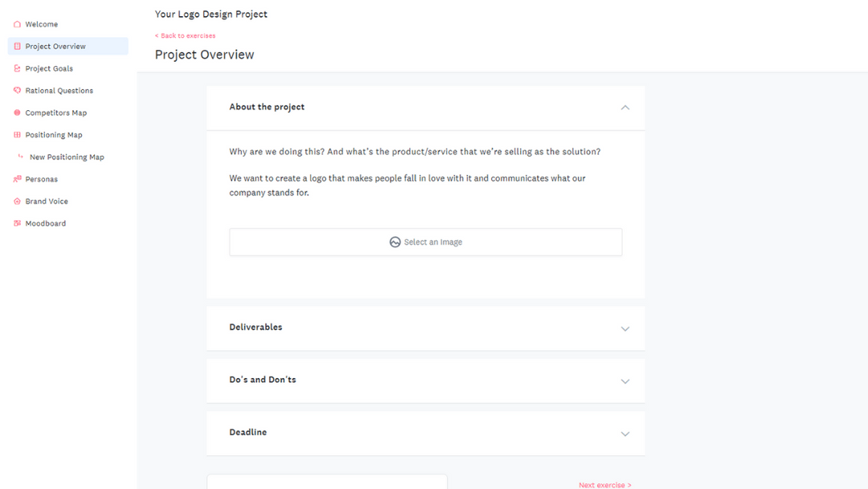Expand the Deadline section
Screen dimensions: 868x489
click(x=624, y=434)
